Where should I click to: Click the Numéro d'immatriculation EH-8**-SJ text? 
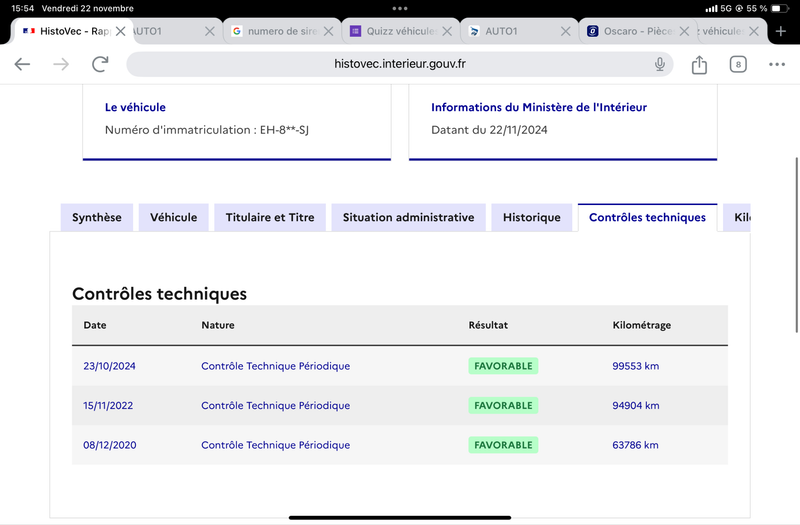pos(207,130)
